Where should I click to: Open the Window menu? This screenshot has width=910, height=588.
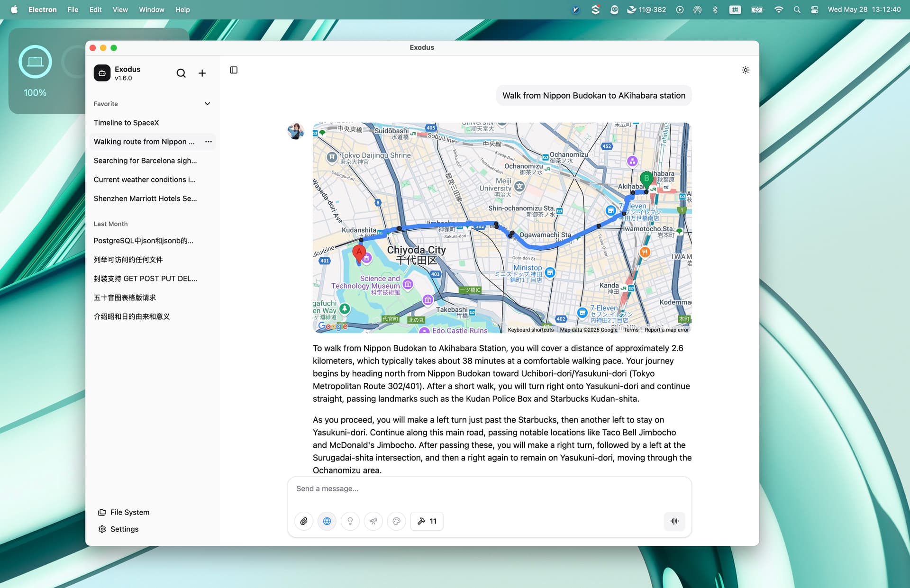(151, 9)
